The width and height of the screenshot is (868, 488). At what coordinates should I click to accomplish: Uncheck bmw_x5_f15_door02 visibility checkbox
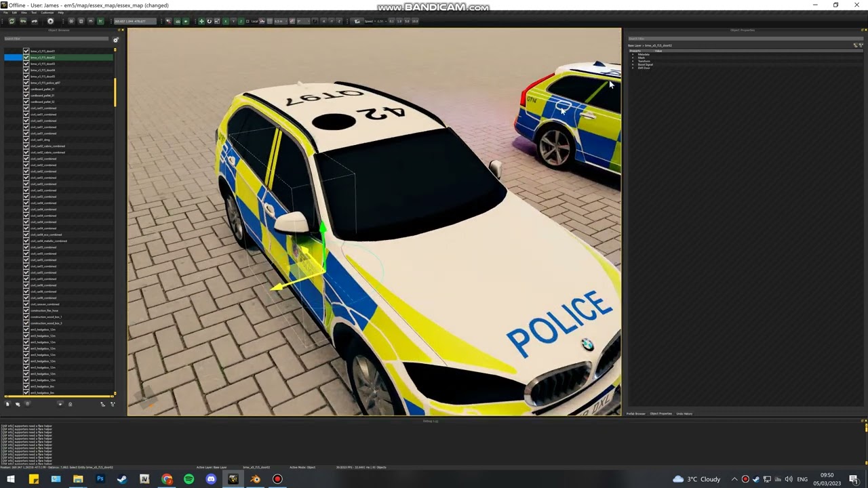(x=26, y=58)
